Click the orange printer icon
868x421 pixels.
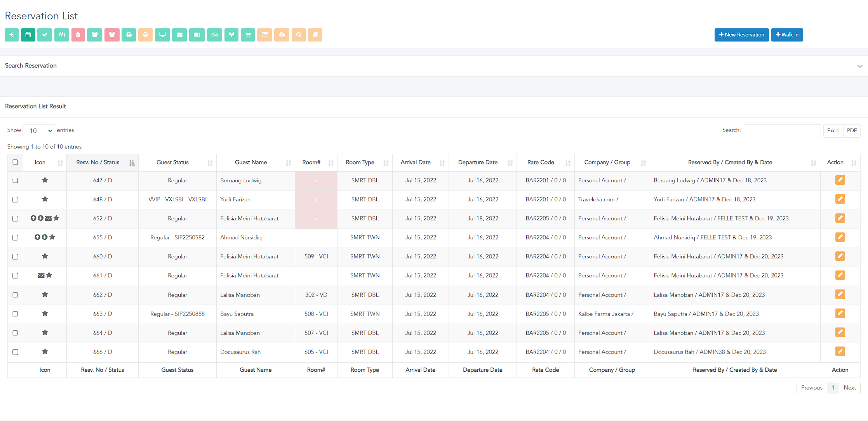coord(145,35)
